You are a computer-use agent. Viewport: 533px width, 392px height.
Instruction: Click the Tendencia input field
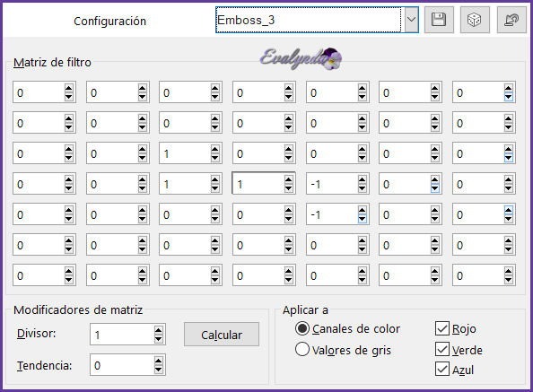click(122, 365)
